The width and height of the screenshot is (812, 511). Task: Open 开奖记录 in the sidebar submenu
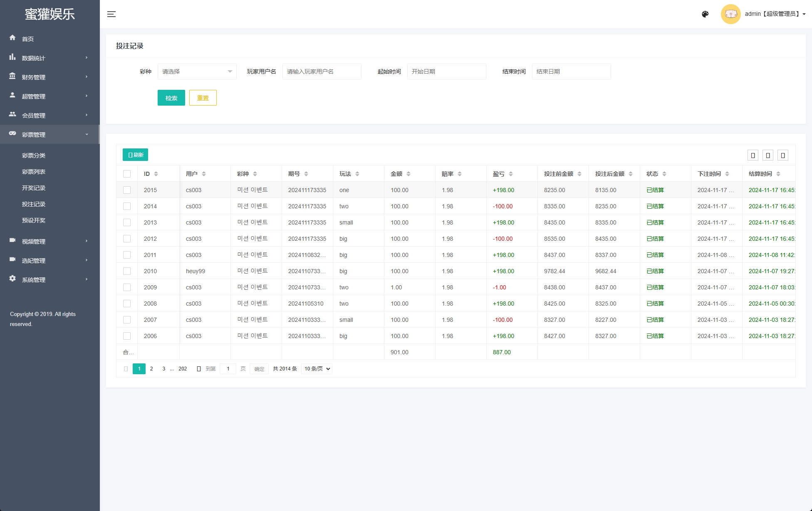coord(34,188)
